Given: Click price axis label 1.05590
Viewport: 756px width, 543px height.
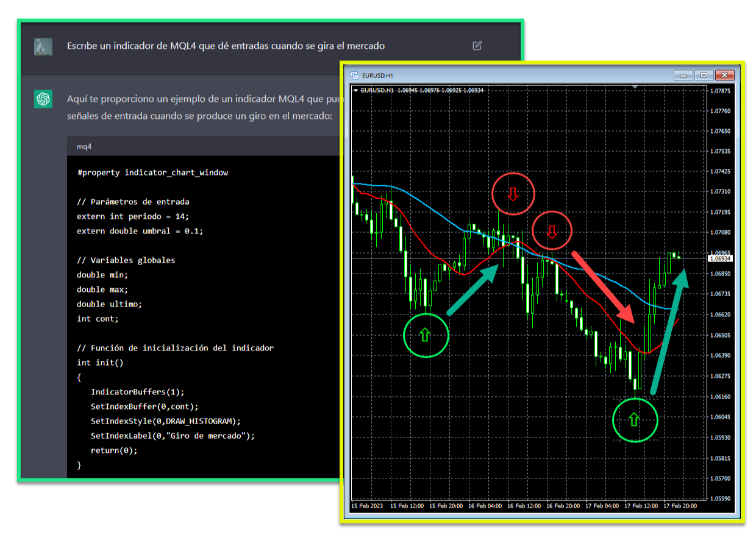Looking at the screenshot, I should click(x=721, y=499).
